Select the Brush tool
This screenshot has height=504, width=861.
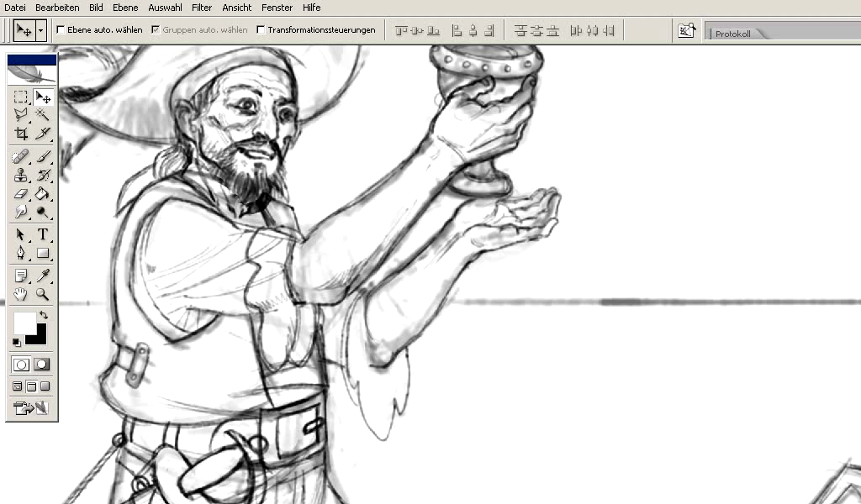coord(42,157)
